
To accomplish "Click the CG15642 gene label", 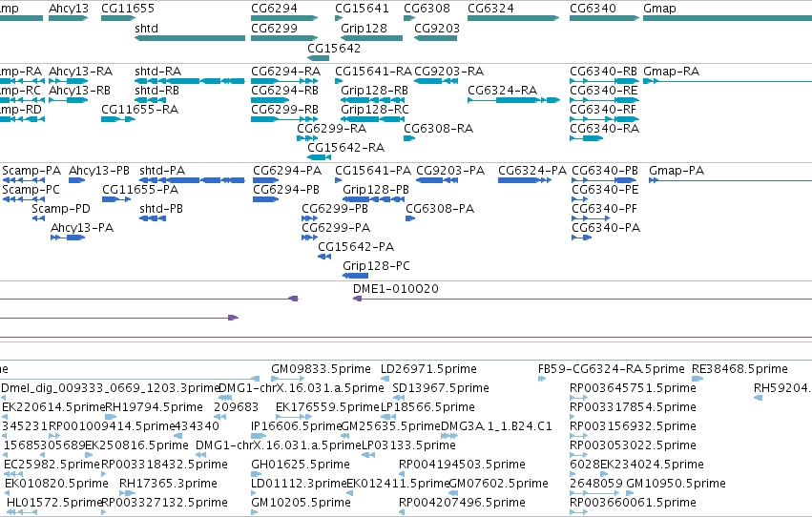I will coord(334,48).
